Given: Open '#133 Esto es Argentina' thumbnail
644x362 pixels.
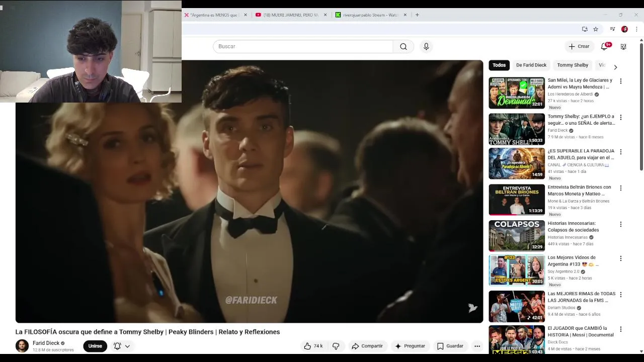Looking at the screenshot, I should pyautogui.click(x=517, y=270).
